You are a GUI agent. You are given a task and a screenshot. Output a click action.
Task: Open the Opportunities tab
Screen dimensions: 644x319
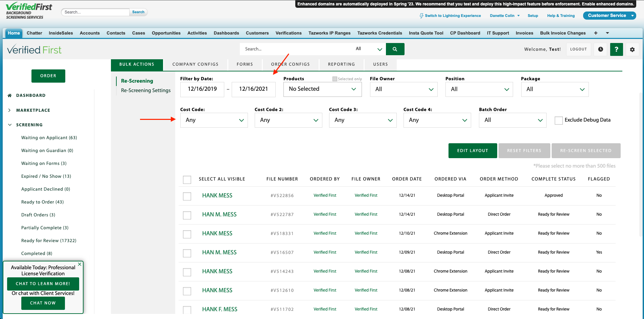pyautogui.click(x=166, y=33)
